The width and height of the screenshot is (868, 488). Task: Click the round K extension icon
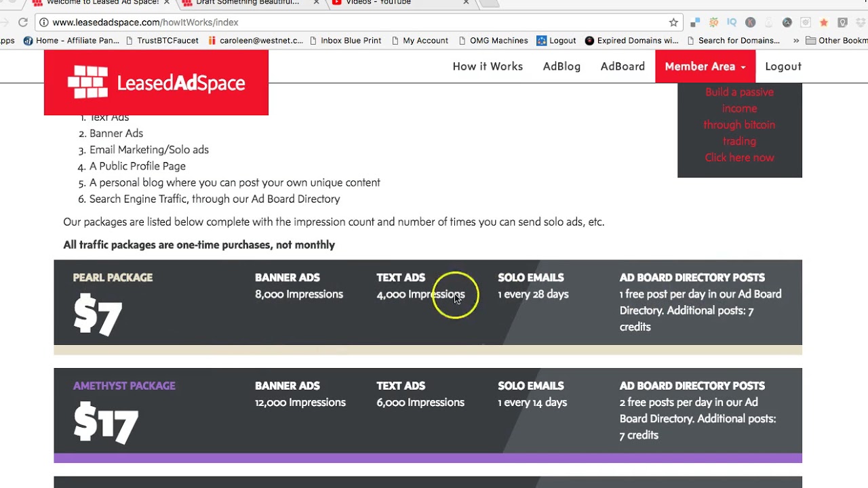point(750,22)
